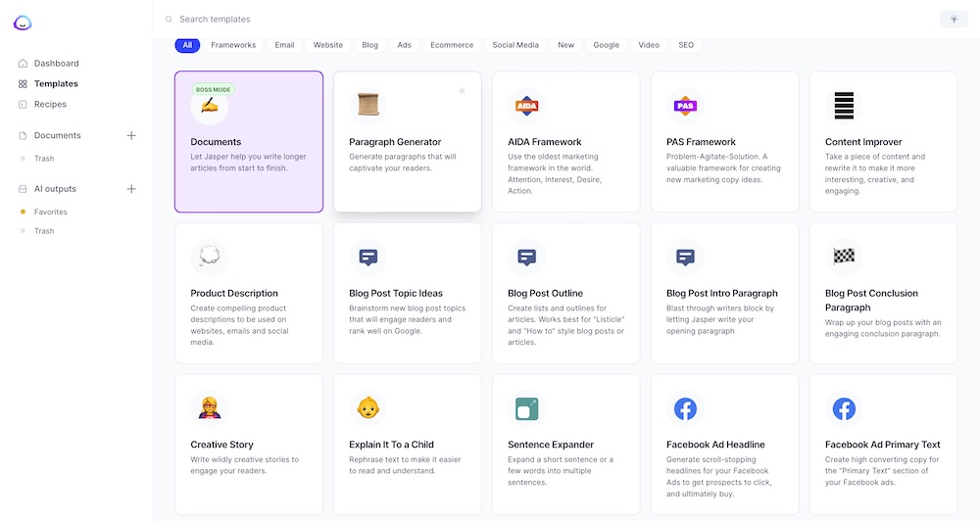Click the Templates grid icon in sidebar
Viewport: 980px width, 521px height.
coord(23,83)
